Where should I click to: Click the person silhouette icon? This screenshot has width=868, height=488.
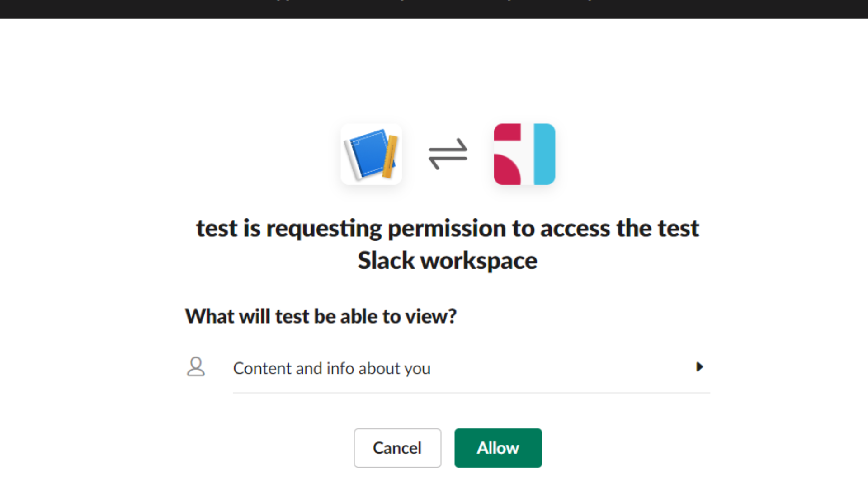pyautogui.click(x=196, y=366)
